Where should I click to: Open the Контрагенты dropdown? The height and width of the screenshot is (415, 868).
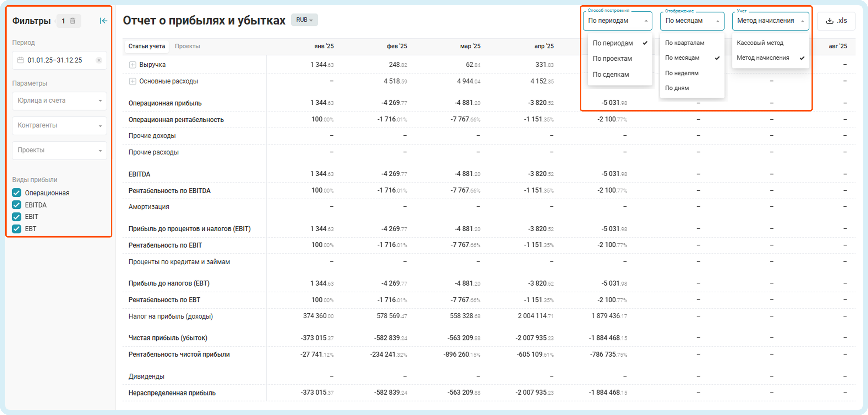click(59, 125)
